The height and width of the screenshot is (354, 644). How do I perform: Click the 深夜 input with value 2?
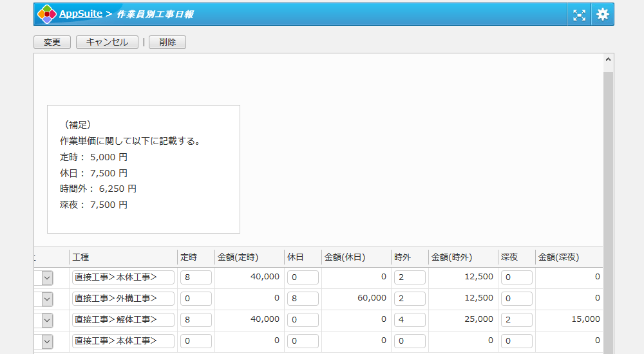click(x=516, y=320)
